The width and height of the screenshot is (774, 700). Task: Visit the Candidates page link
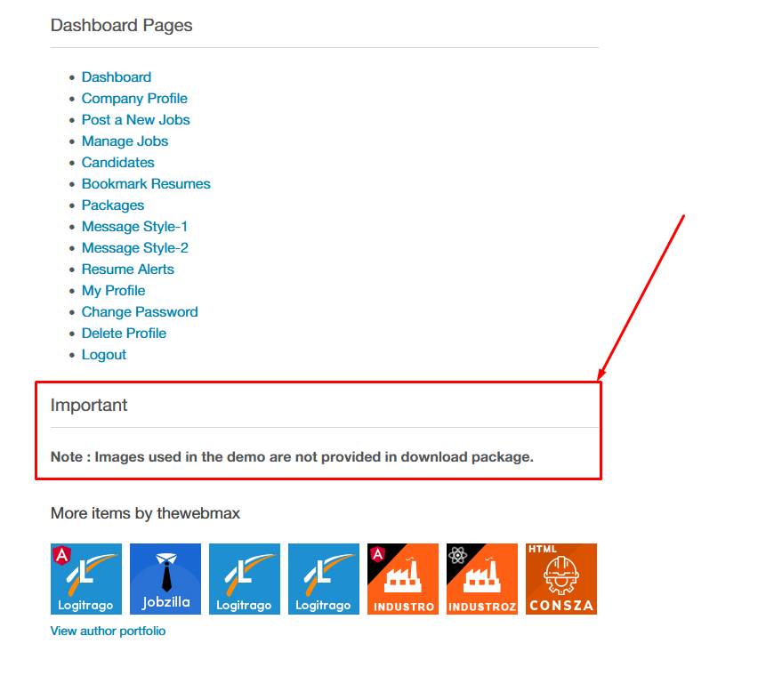[x=118, y=163]
